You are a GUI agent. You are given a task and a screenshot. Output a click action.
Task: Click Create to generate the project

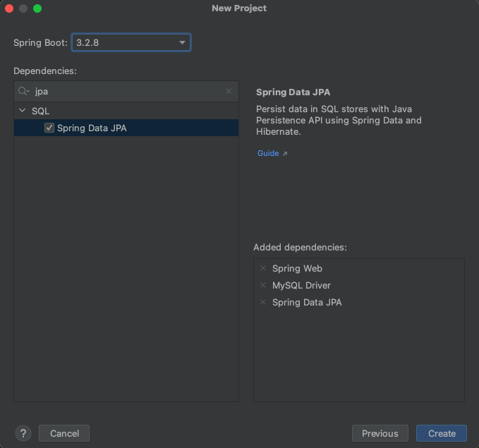click(x=442, y=433)
